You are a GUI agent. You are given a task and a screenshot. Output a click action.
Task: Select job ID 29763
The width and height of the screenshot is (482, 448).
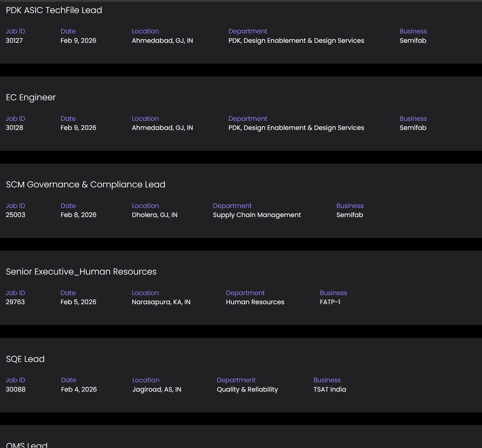(15, 302)
